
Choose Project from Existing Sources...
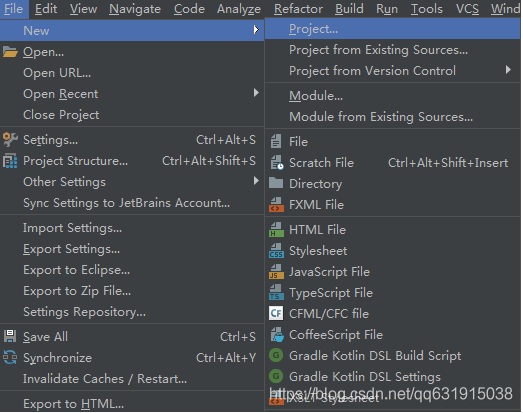click(x=393, y=50)
